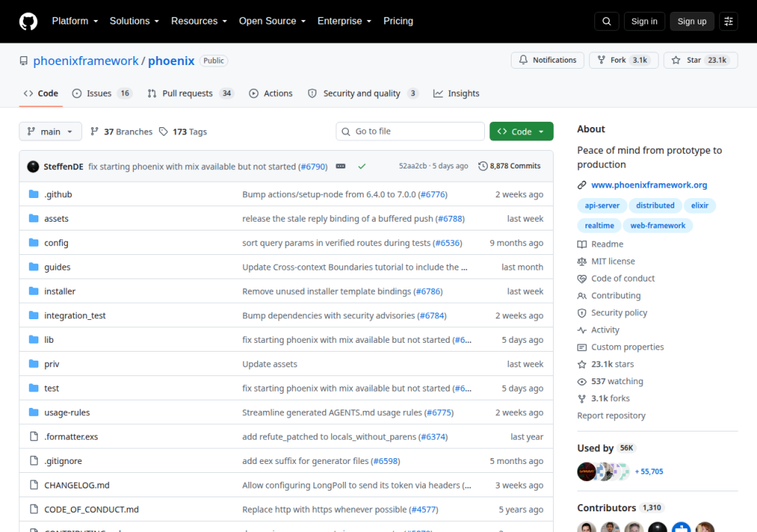
Task: Switch to the Pull requests tab
Action: coord(191,93)
